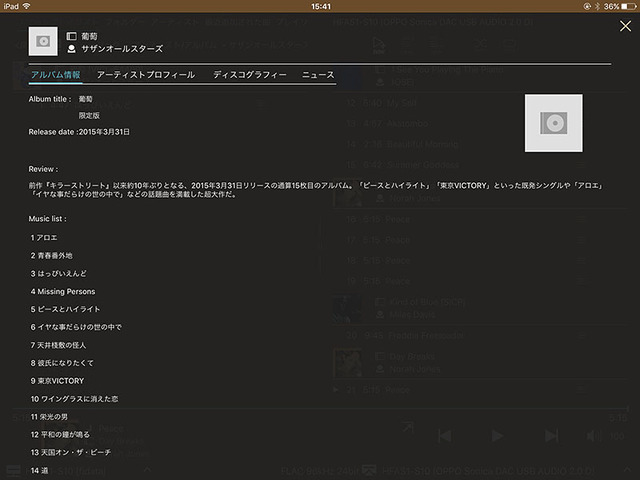Image resolution: width=640 pixels, height=480 pixels.
Task: Close the album info overlay
Action: [625, 26]
